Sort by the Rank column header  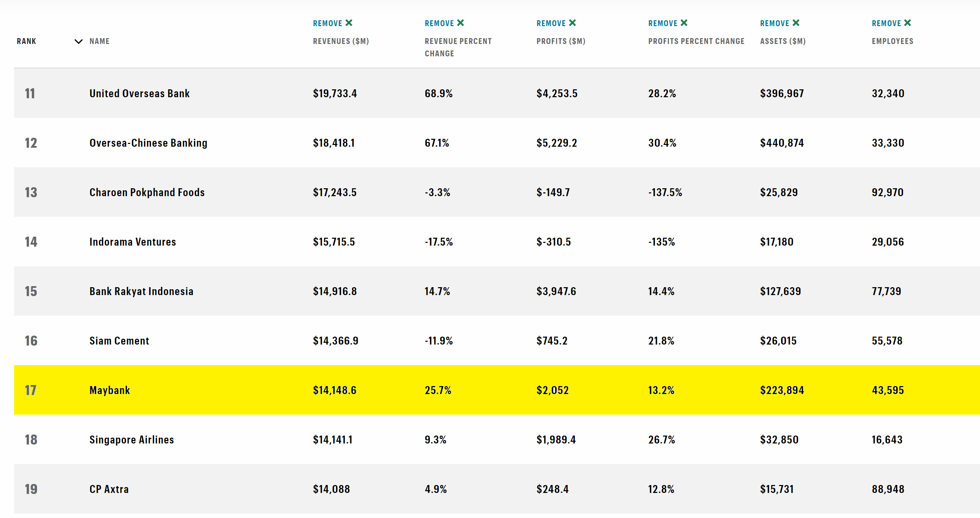pyautogui.click(x=26, y=41)
